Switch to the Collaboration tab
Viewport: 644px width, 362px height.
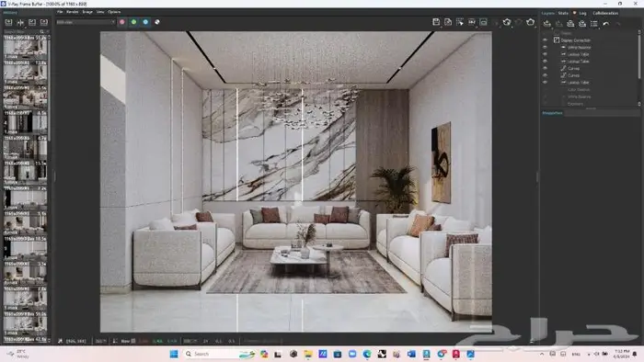[x=605, y=13]
